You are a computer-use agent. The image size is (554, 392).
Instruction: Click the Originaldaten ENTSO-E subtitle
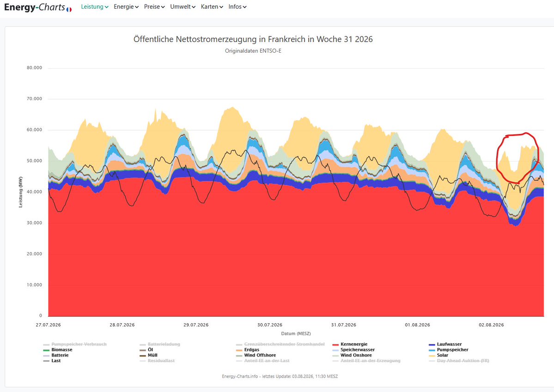point(253,51)
